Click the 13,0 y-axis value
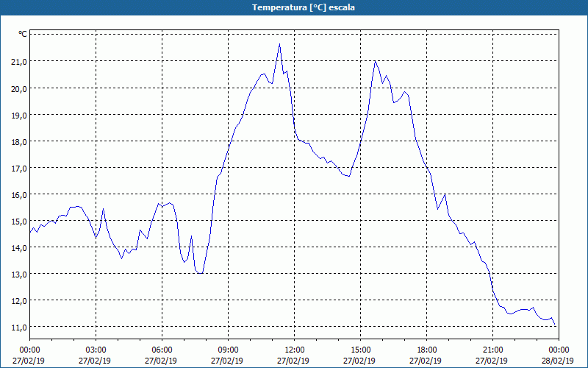Image resolution: width=588 pixels, height=368 pixels. pos(19,275)
